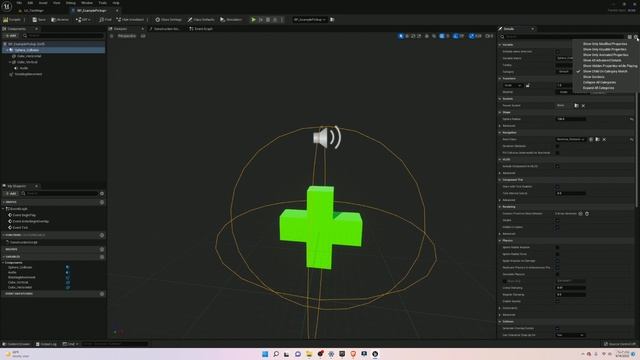
Task: Select Show Only Modified Properties menu item
Action: (x=605, y=44)
